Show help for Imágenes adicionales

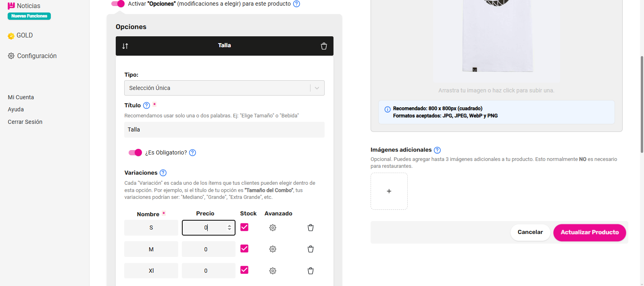point(437,150)
